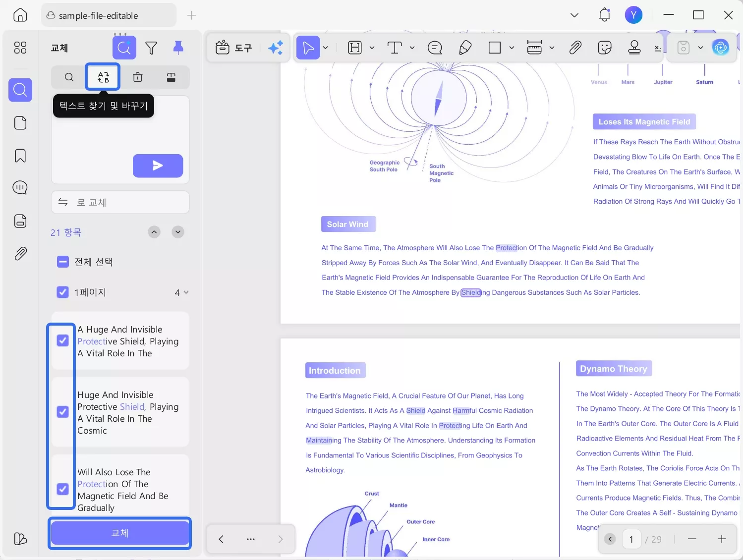Open the thumbnails grid panel in sidebar
Image resolution: width=743 pixels, height=560 pixels.
pyautogui.click(x=20, y=48)
